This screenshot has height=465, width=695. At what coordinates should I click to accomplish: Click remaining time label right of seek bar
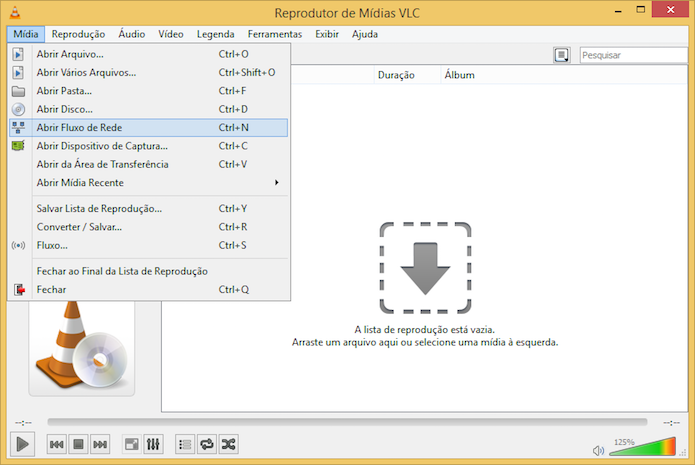tap(671, 422)
